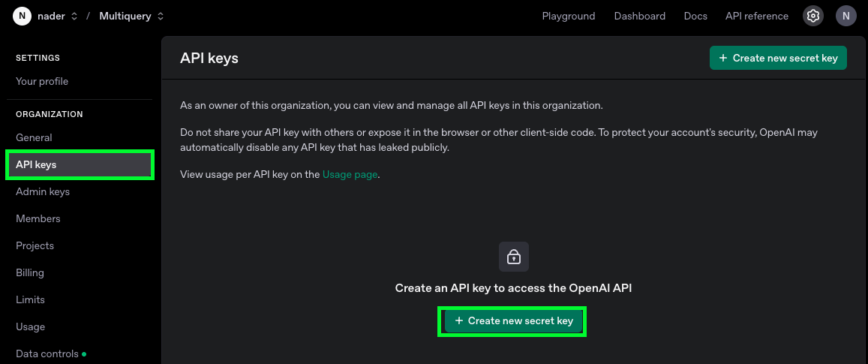This screenshot has width=868, height=364.
Task: Click the nader organization avatar icon
Action: tap(23, 16)
